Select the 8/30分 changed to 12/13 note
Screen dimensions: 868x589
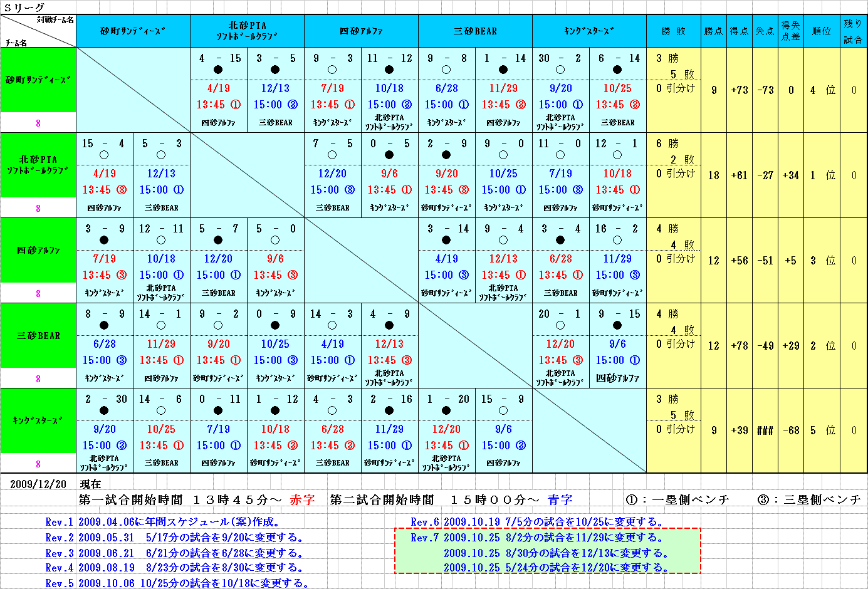[557, 553]
